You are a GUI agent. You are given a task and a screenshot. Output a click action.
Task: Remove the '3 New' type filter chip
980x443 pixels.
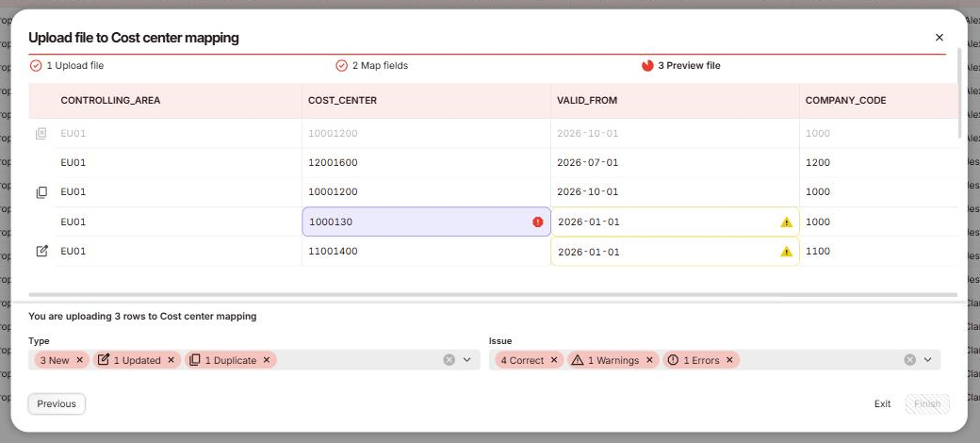79,360
